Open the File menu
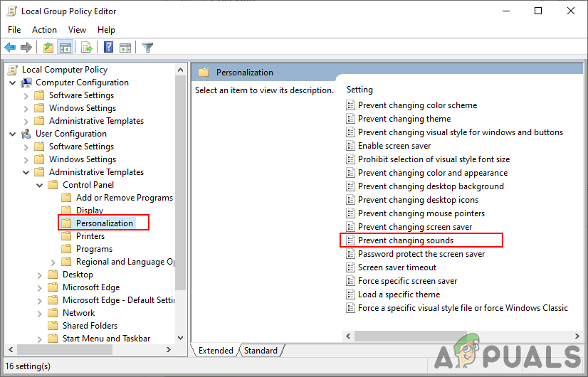The image size is (588, 377). coord(14,30)
